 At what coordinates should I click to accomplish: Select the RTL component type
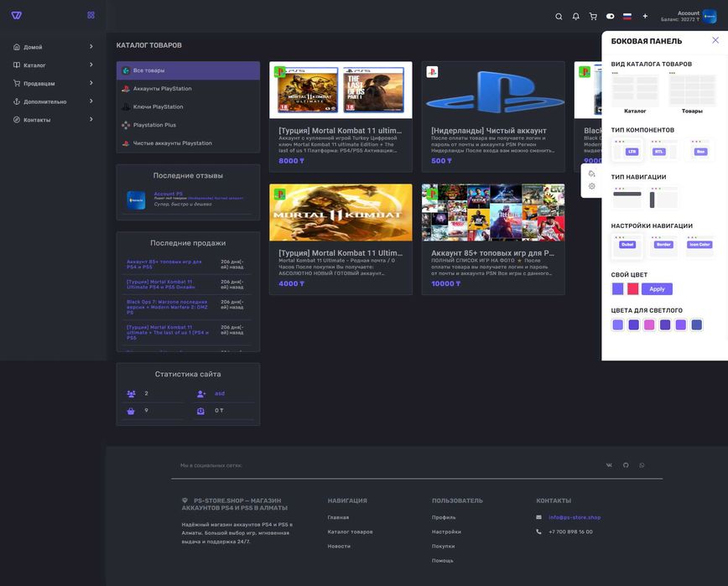[x=663, y=150]
